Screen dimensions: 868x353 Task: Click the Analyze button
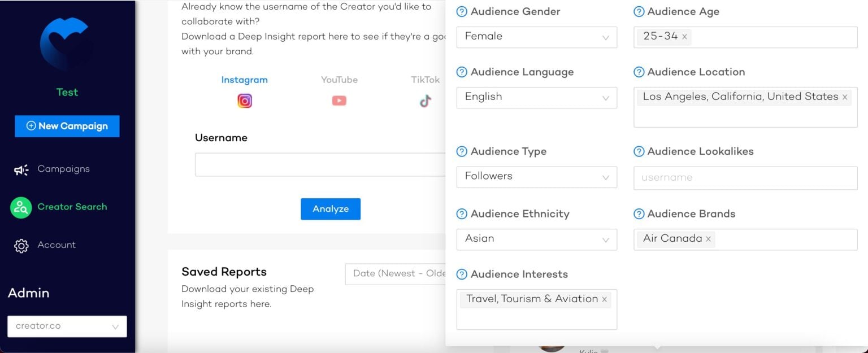(x=330, y=208)
